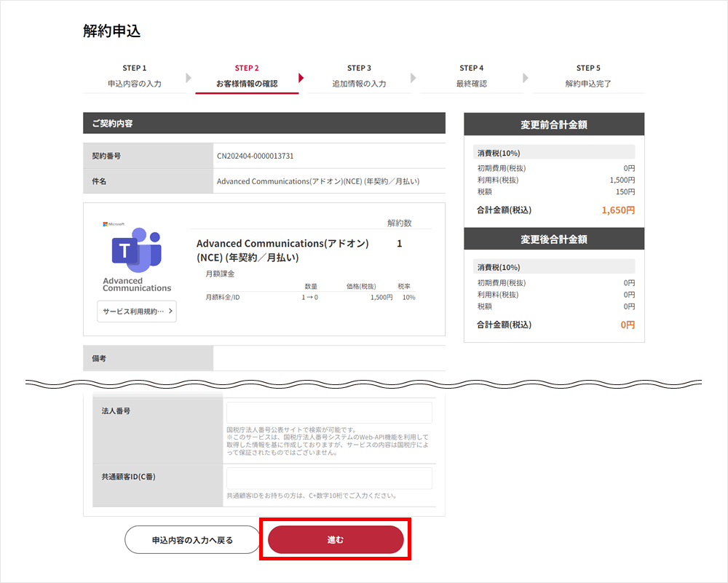This screenshot has height=583, width=728.
Task: Click the 解約数 column header
Action: 399,223
